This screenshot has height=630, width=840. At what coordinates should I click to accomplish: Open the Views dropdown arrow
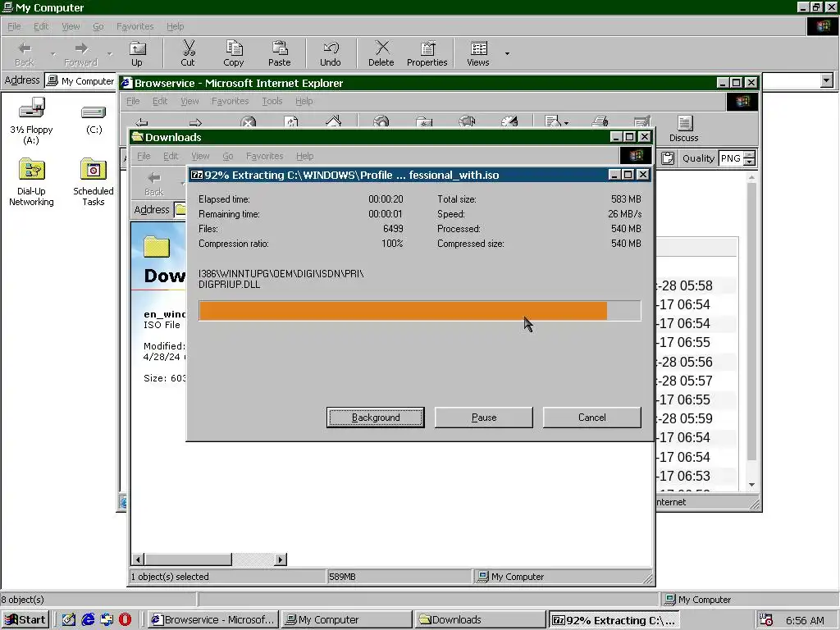507,53
